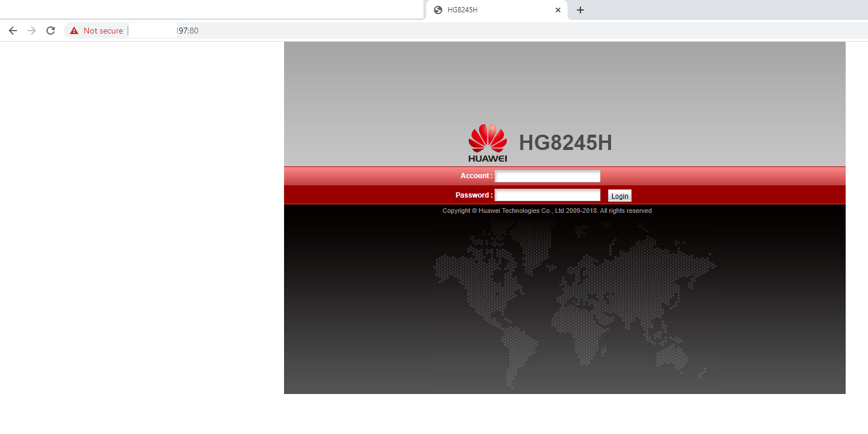Screen dimensions: 868x434
Task: Focus the Account input field
Action: click(547, 176)
